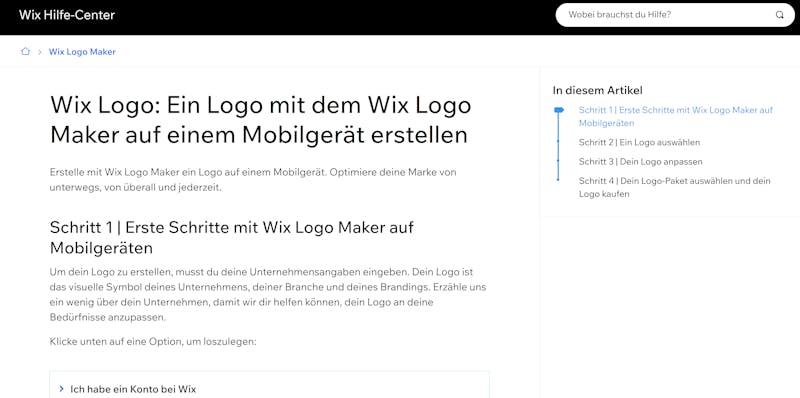Jump to Schritt 2 | Ein Logo auswählen
The height and width of the screenshot is (398, 800).
point(639,142)
